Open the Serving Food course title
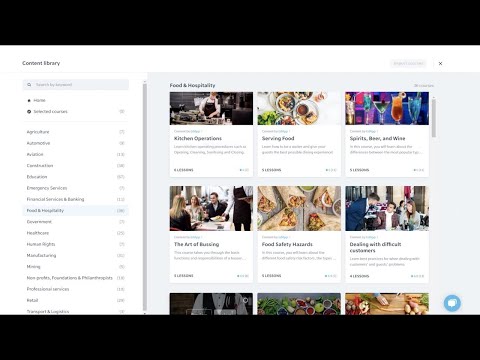Viewport: 480px width, 360px height. [278, 138]
